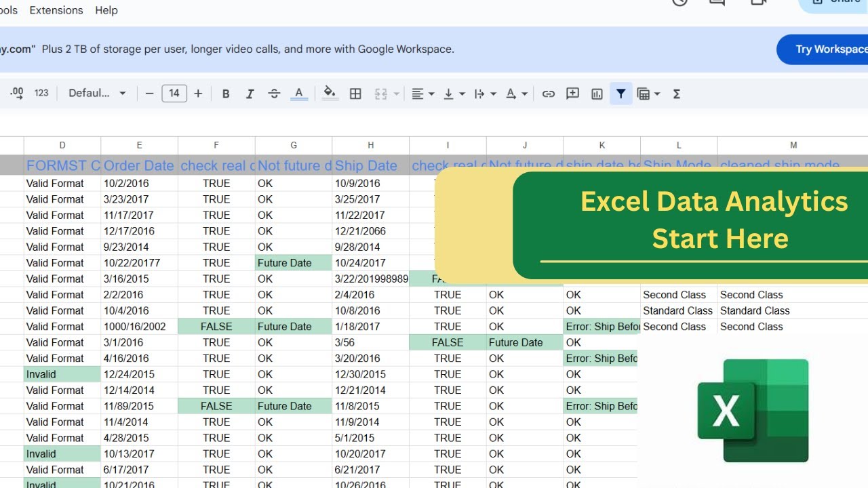Image resolution: width=868 pixels, height=488 pixels.
Task: Open the Help menu
Action: coord(106,10)
